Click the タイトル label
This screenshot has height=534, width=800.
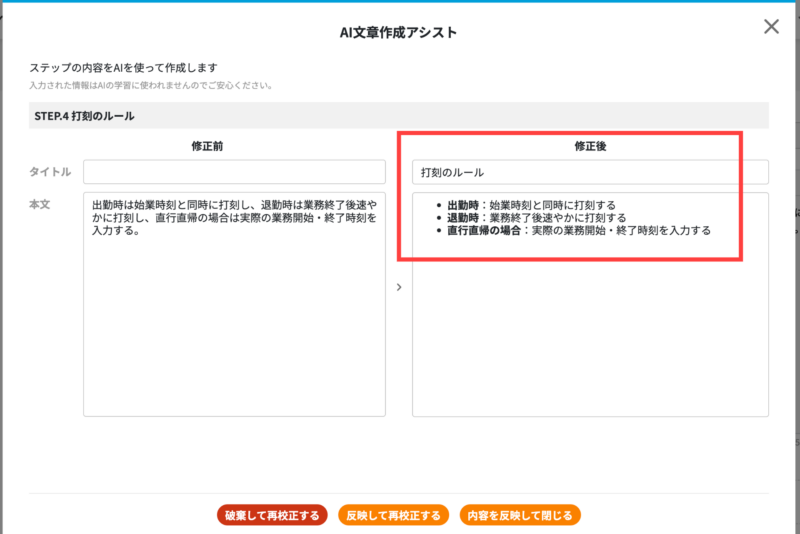pyautogui.click(x=50, y=172)
